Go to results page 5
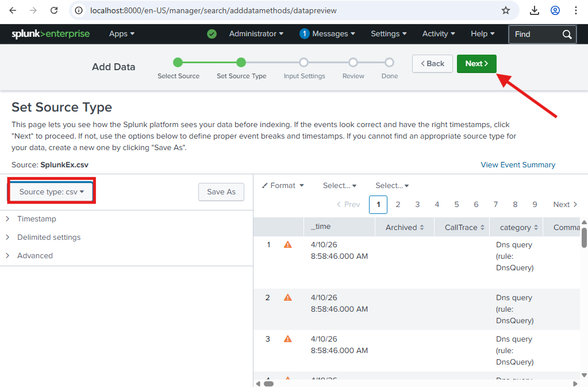 (456, 205)
